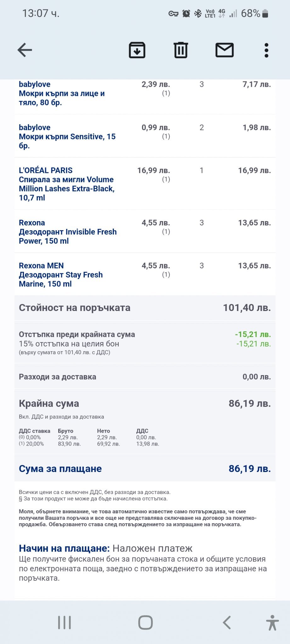The image size is (290, 644).
Task: Tap the Начин на плащане heading
Action: [64, 548]
